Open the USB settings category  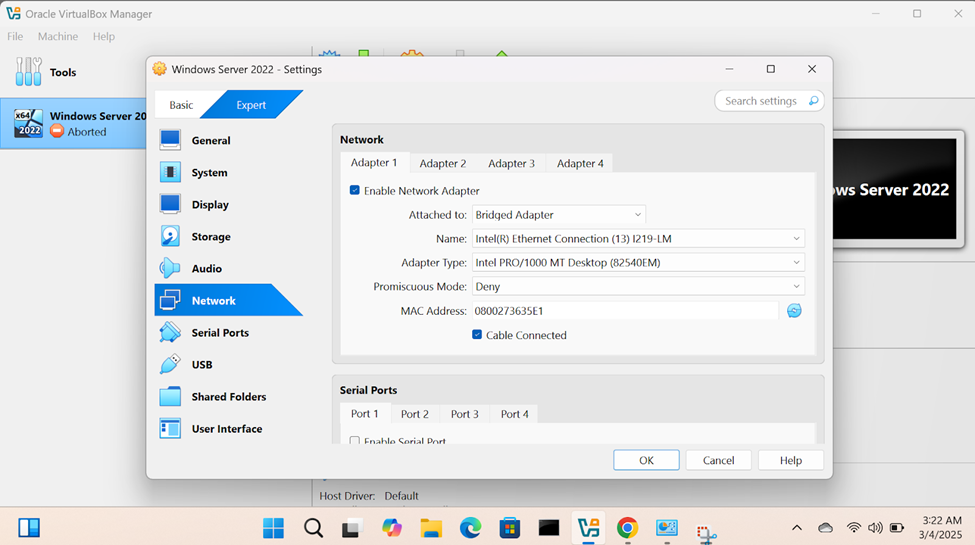pyautogui.click(x=228, y=365)
